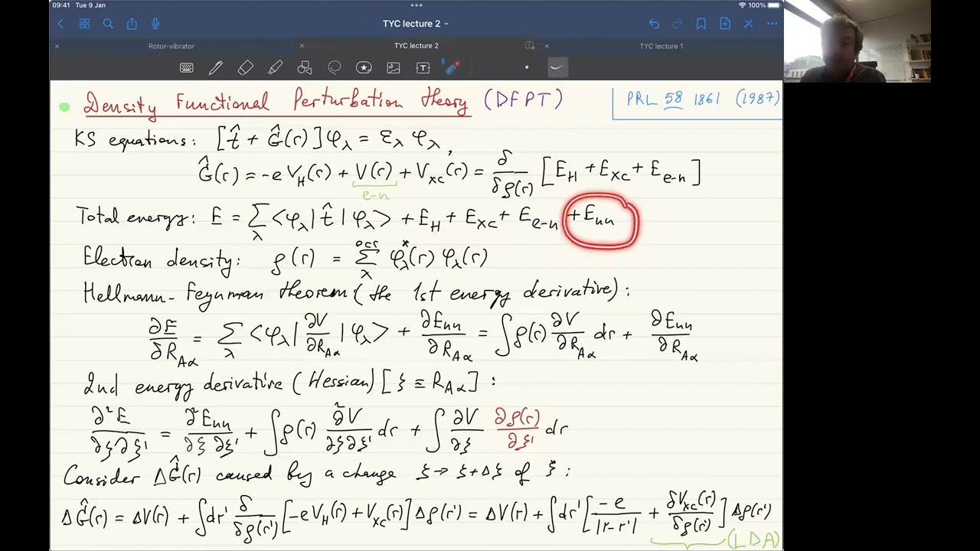
Task: Select the Text box tool
Action: [x=423, y=68]
